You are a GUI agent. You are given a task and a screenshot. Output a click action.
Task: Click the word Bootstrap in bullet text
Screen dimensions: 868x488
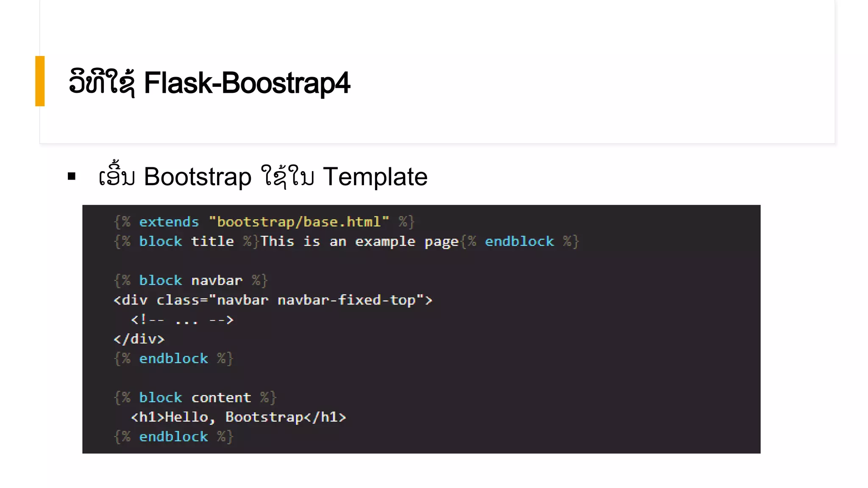tap(198, 177)
